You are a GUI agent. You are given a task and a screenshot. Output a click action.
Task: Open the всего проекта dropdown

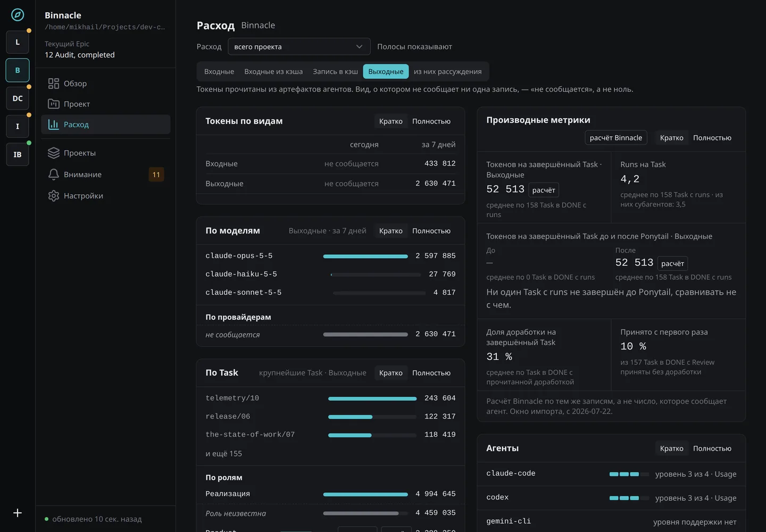(x=299, y=47)
